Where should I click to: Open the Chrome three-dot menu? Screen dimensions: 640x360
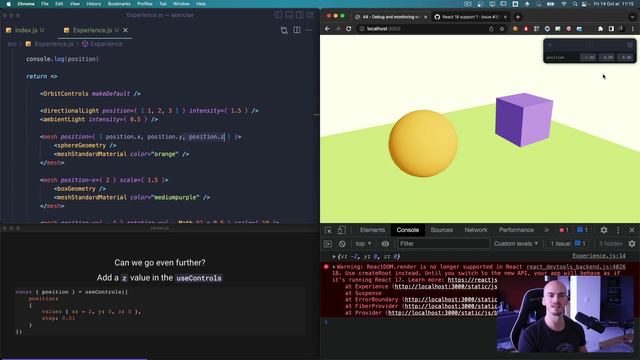pyautogui.click(x=633, y=29)
